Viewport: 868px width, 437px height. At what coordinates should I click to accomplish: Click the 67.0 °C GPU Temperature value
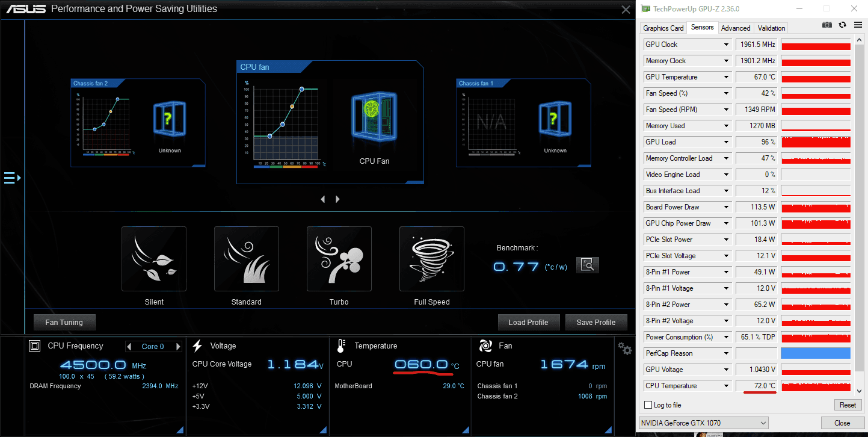click(x=756, y=77)
